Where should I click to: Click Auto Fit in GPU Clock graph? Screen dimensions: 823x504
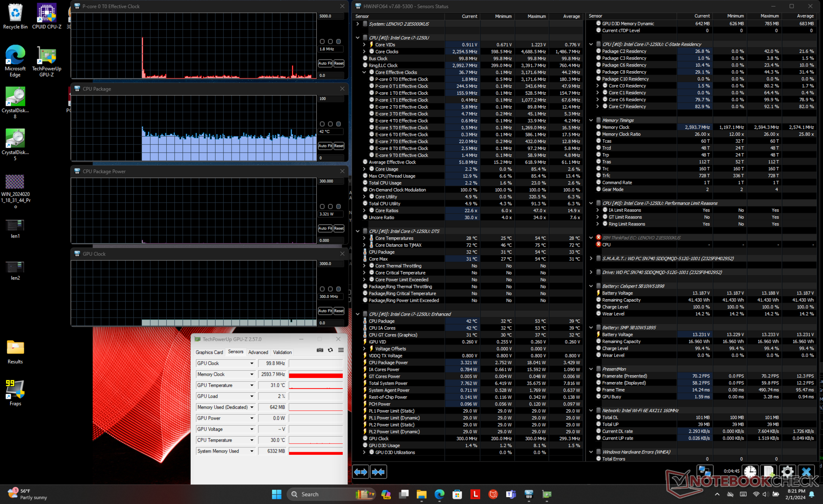click(x=325, y=311)
